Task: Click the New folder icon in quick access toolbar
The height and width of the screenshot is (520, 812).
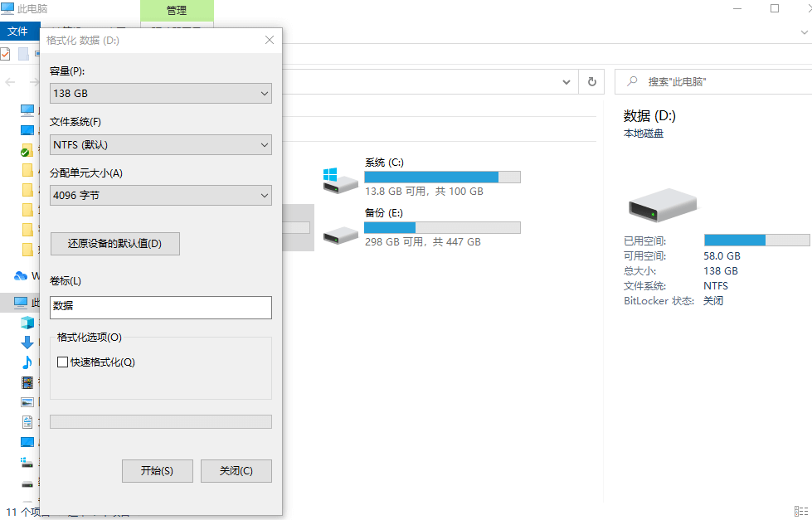Action: 23,53
